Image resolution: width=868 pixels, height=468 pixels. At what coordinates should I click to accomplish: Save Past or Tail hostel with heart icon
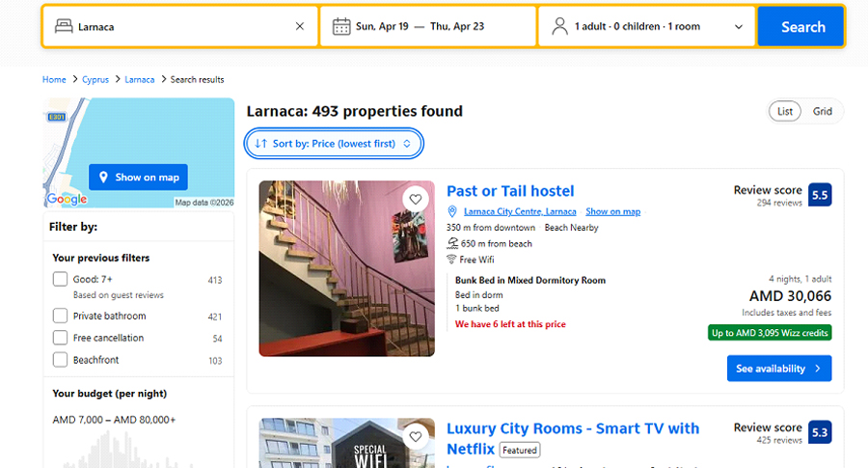click(416, 200)
